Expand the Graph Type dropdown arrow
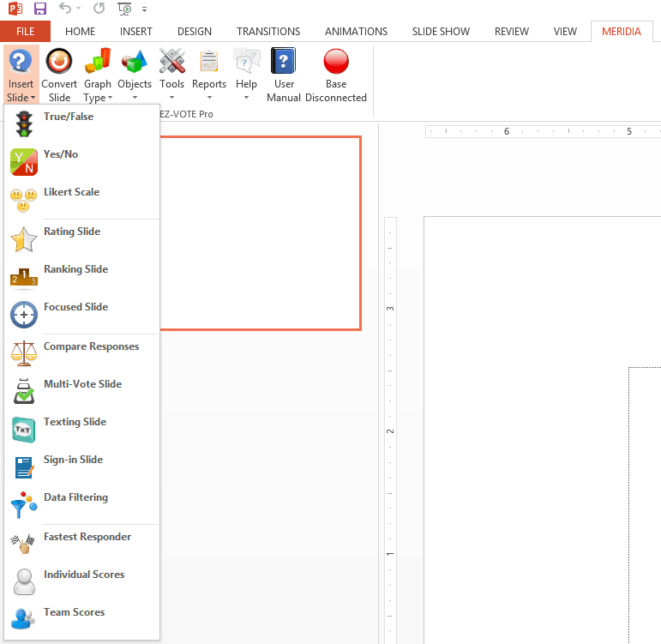Image resolution: width=661 pixels, height=644 pixels. [x=111, y=98]
